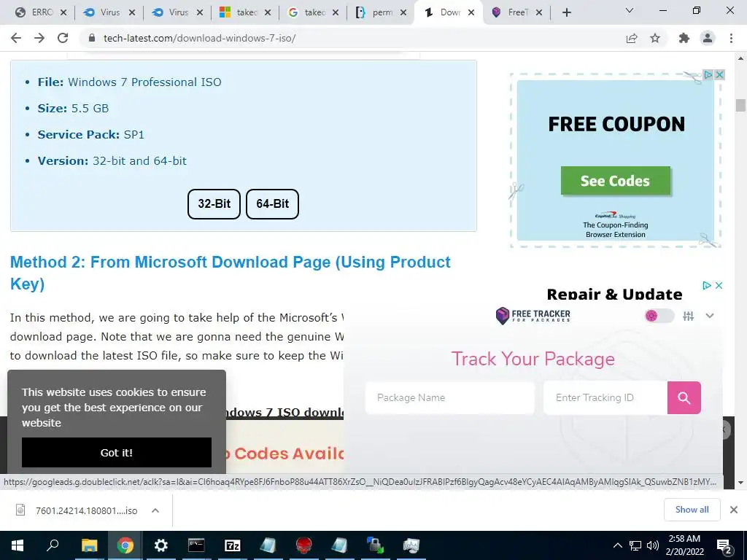This screenshot has width=747, height=560.
Task: Open the notification center icon
Action: (x=724, y=547)
